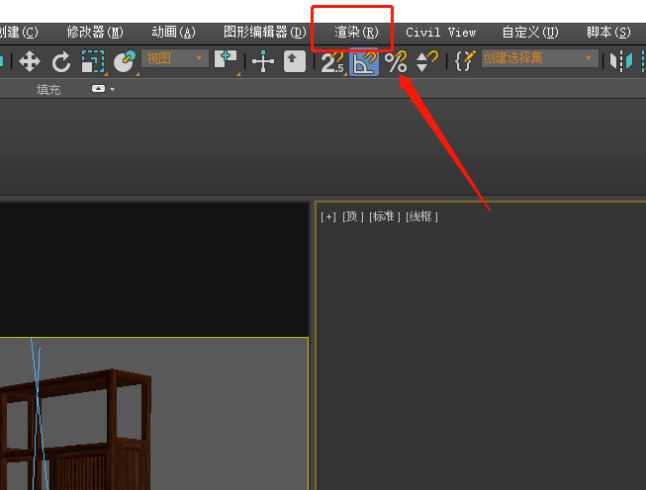Screen dimensions: 646x490
Task: Toggle the Angle Snap button
Action: [x=364, y=62]
